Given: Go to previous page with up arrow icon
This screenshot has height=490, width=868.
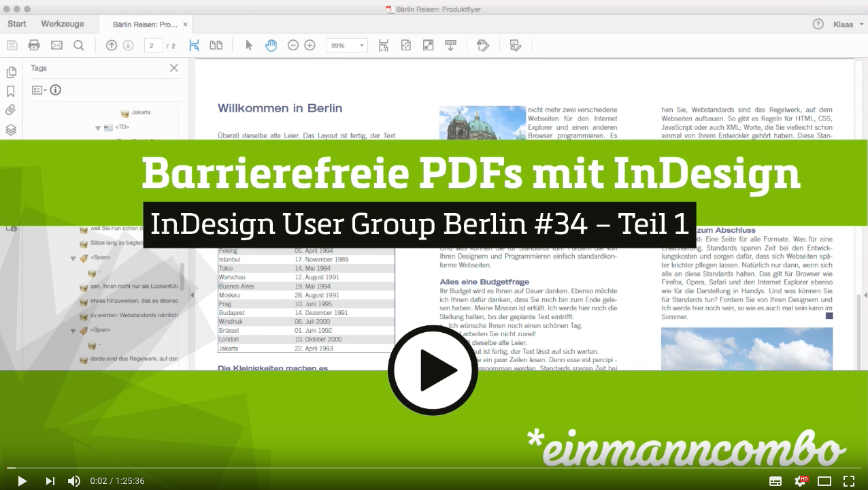Looking at the screenshot, I should [x=112, y=46].
